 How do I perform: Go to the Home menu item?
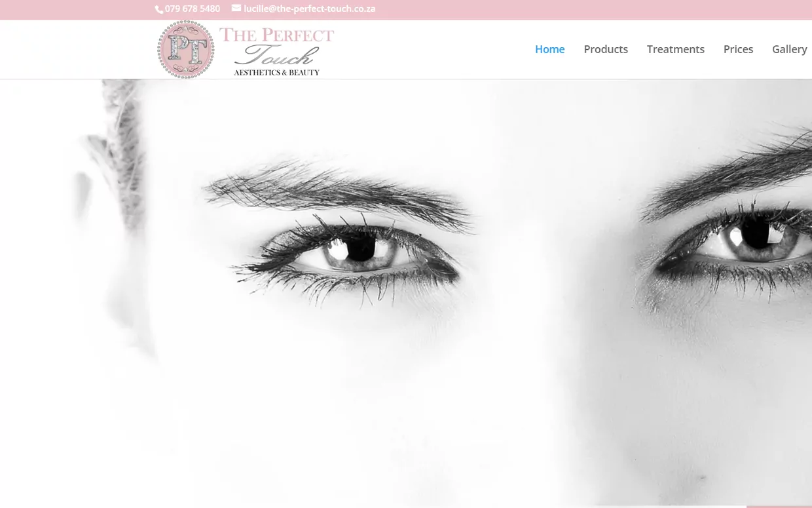pyautogui.click(x=550, y=49)
